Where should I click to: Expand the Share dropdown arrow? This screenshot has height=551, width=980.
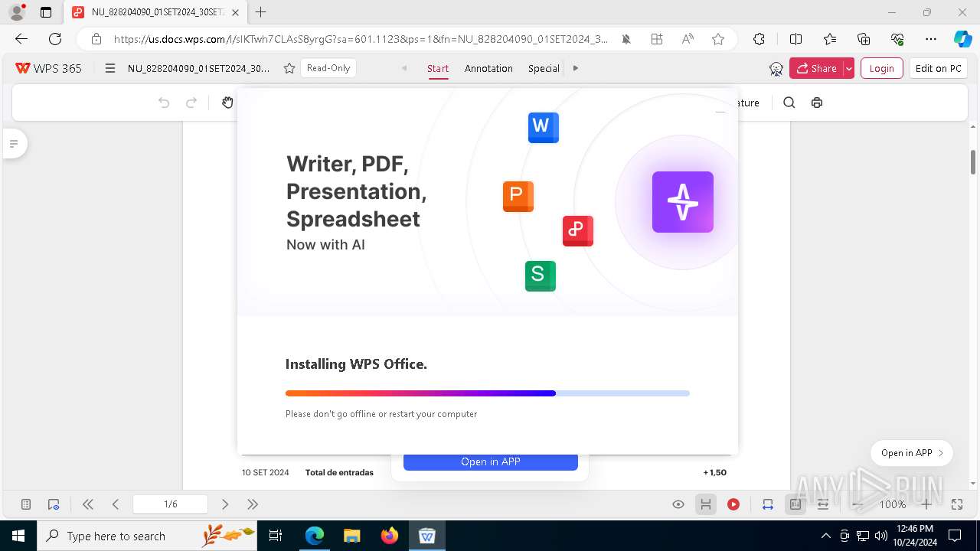coord(848,68)
